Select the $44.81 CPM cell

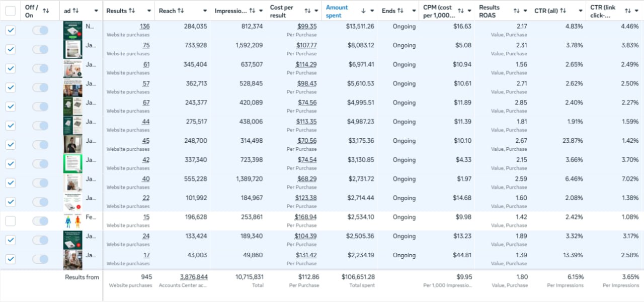[x=462, y=256]
